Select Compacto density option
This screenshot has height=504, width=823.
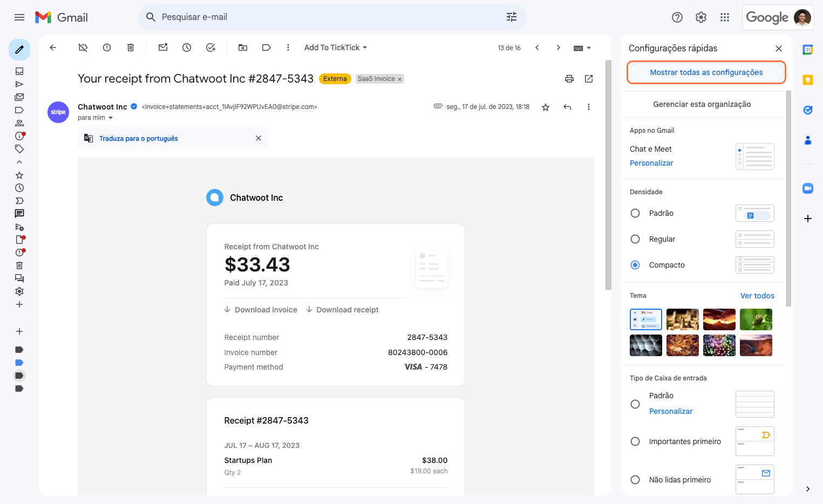(635, 265)
